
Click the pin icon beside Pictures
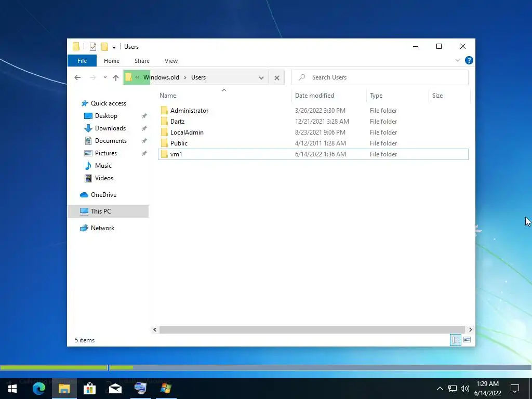144,153
